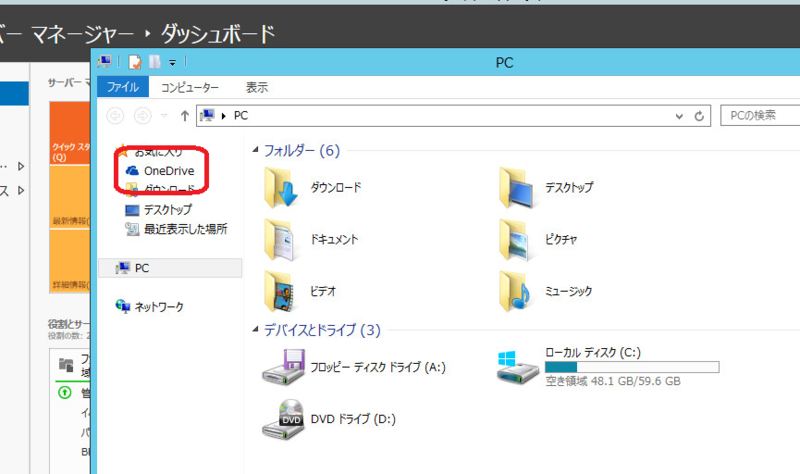The height and width of the screenshot is (474, 800).
Task: Click free space text 48.1 GB/59.6 GB
Action: 613,381
